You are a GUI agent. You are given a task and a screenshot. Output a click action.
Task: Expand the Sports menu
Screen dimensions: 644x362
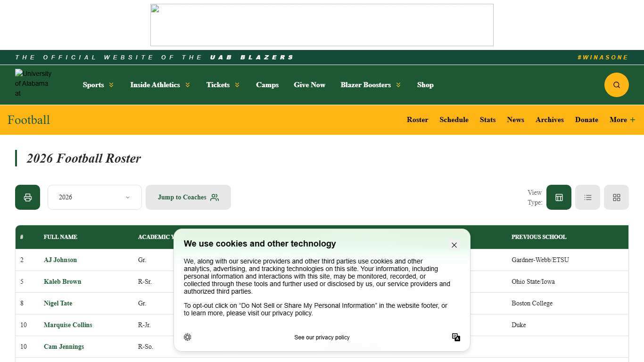tap(98, 85)
